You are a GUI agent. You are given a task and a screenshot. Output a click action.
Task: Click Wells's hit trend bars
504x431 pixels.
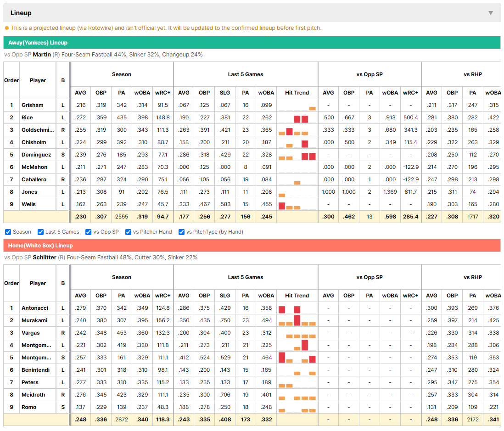tap(297, 204)
